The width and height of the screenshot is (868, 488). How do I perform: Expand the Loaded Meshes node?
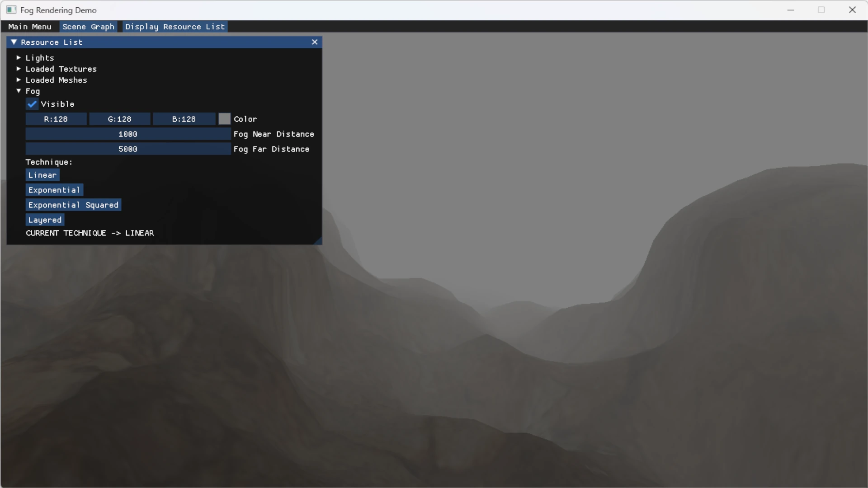[19, 80]
